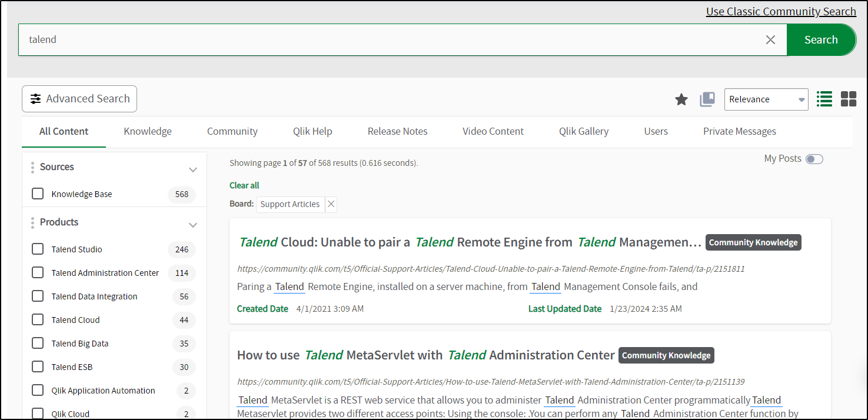Select the Talend Studio product filter
The width and height of the screenshot is (868, 420).
[x=38, y=249]
